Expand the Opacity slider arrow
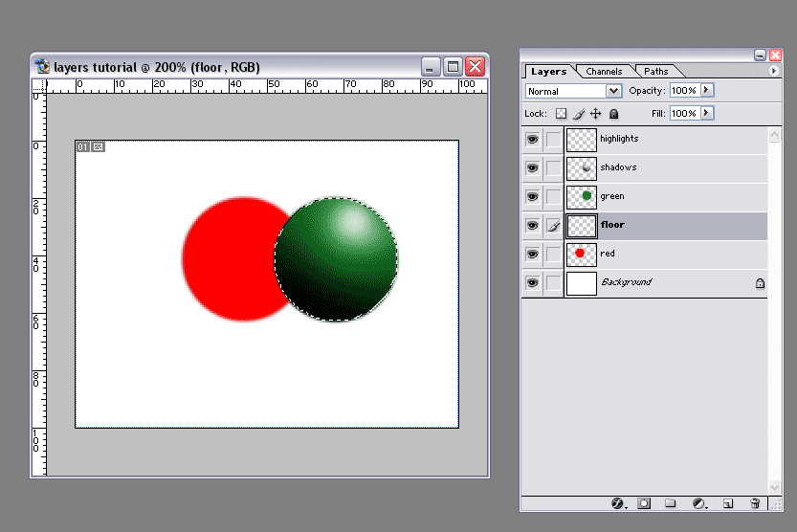 click(707, 90)
